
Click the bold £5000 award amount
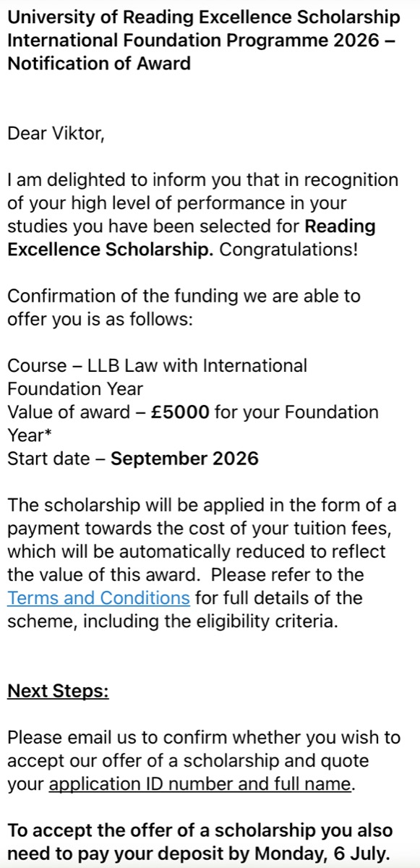[181, 412]
